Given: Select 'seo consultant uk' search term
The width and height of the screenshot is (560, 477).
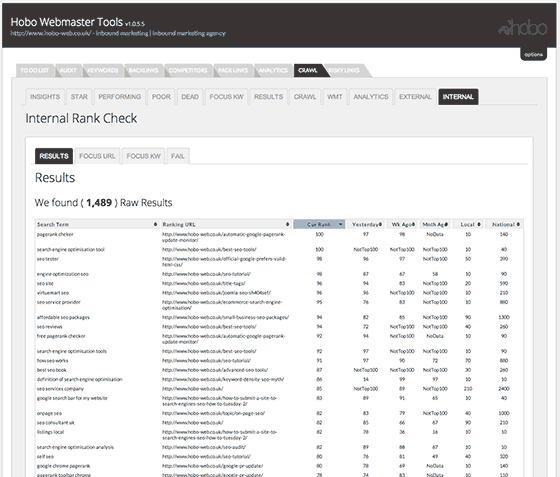Looking at the screenshot, I should coord(56,422).
